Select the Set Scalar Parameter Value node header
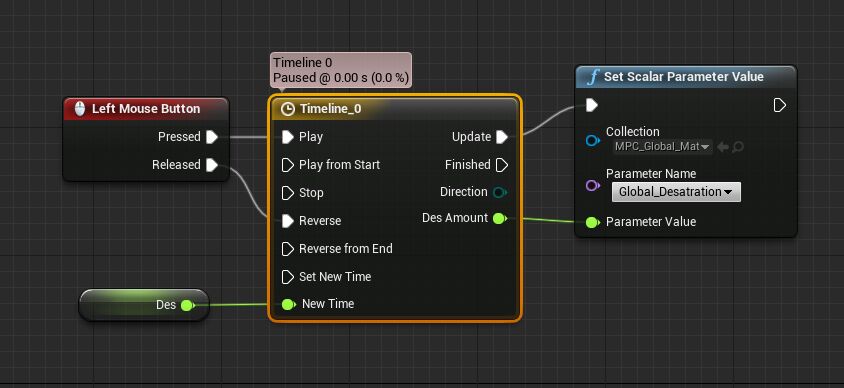This screenshot has width=844, height=388. [686, 77]
